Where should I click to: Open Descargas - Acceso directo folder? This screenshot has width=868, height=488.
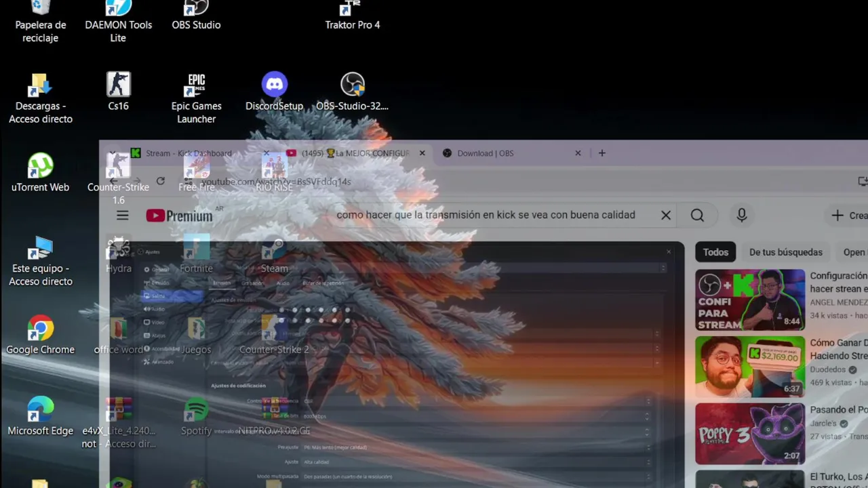point(40,98)
